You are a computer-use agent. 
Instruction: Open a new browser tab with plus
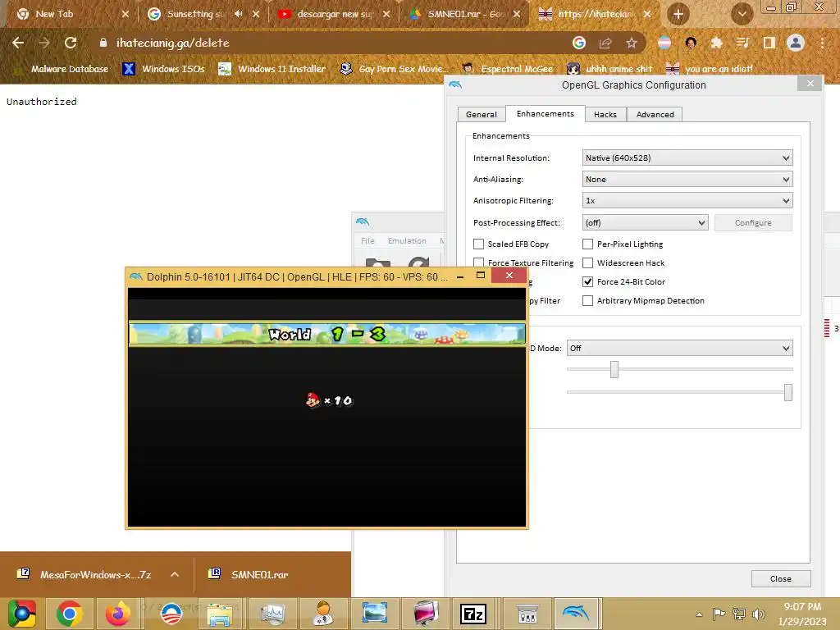678,14
